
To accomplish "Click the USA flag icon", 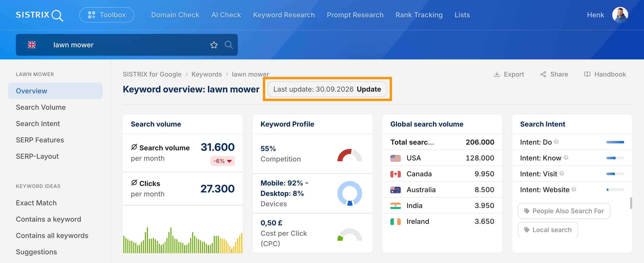I will [x=395, y=158].
